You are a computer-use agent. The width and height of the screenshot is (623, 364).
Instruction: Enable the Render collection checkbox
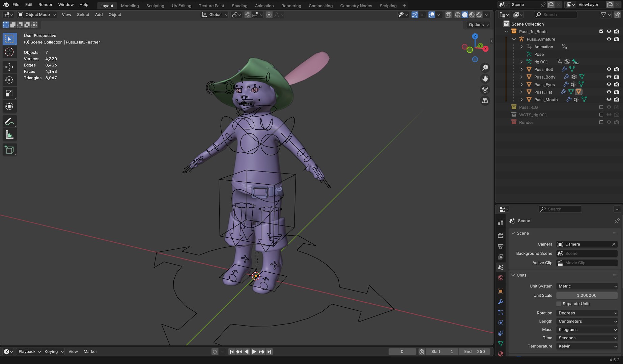click(x=601, y=122)
